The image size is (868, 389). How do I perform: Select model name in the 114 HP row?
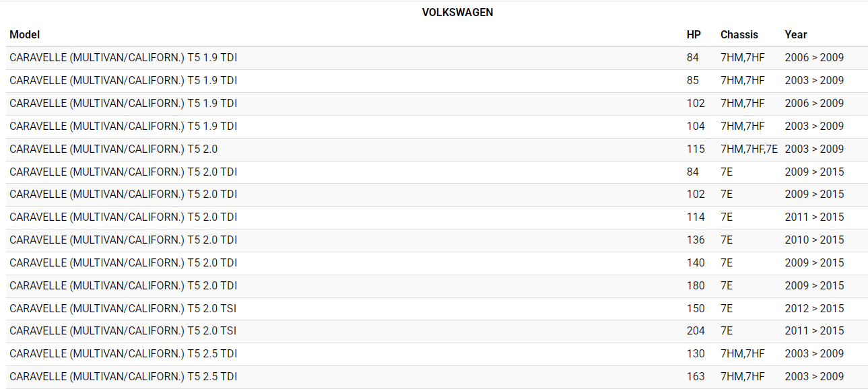tap(123, 217)
